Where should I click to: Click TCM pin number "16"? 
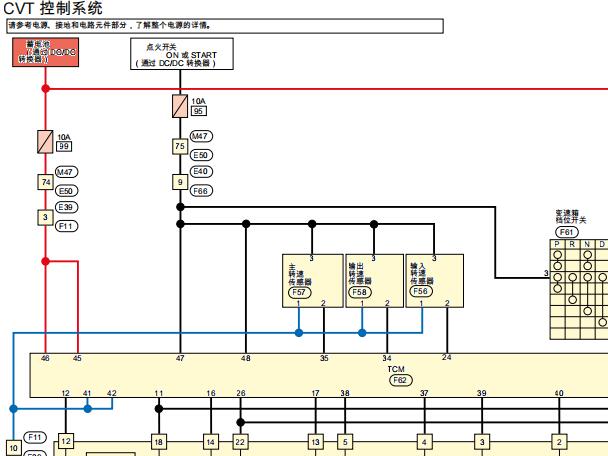(211, 393)
